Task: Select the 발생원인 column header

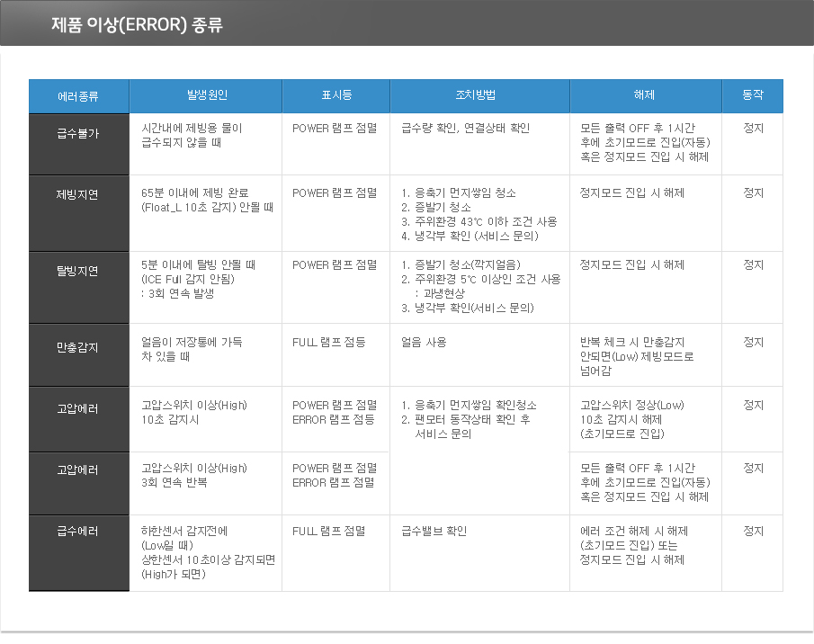Action: click(x=206, y=95)
